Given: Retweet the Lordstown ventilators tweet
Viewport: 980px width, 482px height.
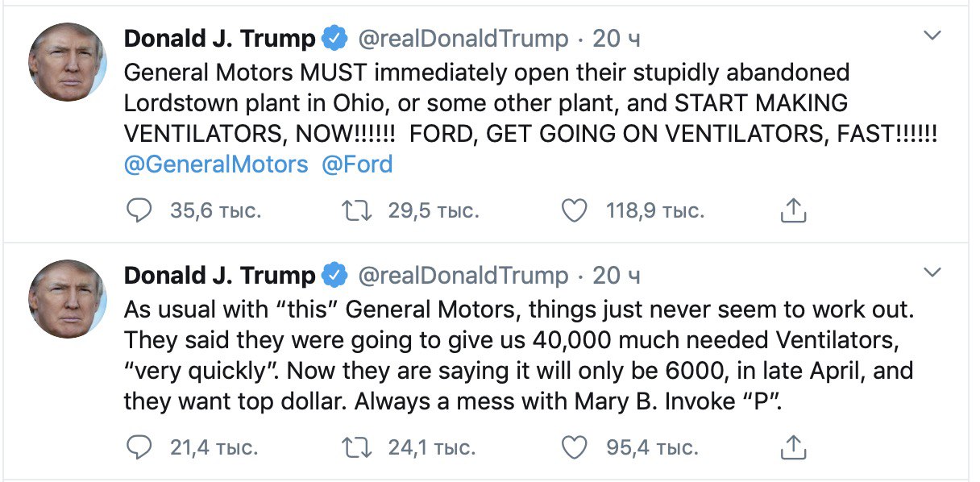Looking at the screenshot, I should pyautogui.click(x=355, y=211).
